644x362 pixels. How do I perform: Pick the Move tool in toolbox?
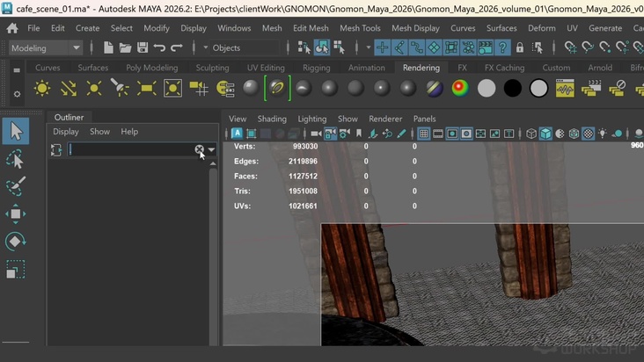pyautogui.click(x=16, y=214)
